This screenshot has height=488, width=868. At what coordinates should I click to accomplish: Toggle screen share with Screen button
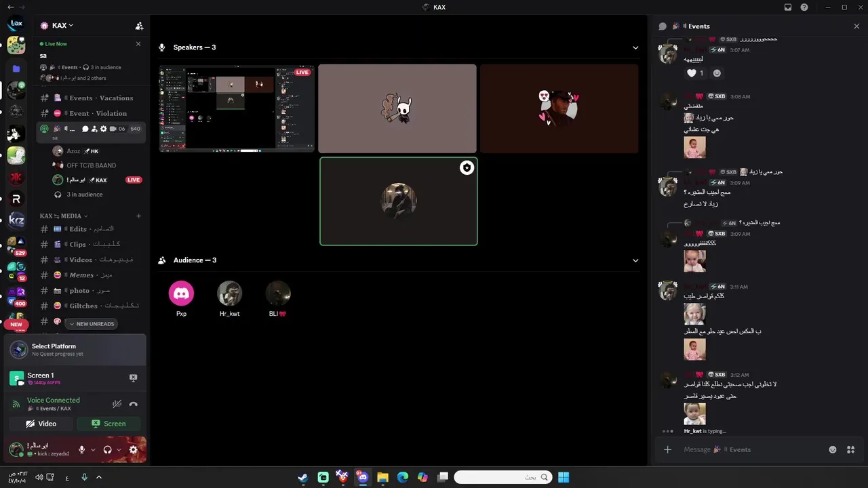pyautogui.click(x=108, y=424)
